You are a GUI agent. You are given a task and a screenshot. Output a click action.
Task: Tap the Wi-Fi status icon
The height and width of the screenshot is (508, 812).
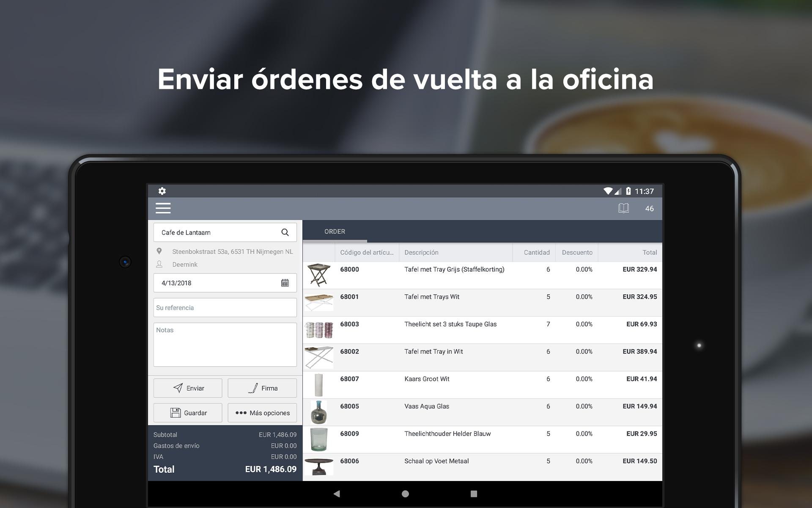pos(608,191)
